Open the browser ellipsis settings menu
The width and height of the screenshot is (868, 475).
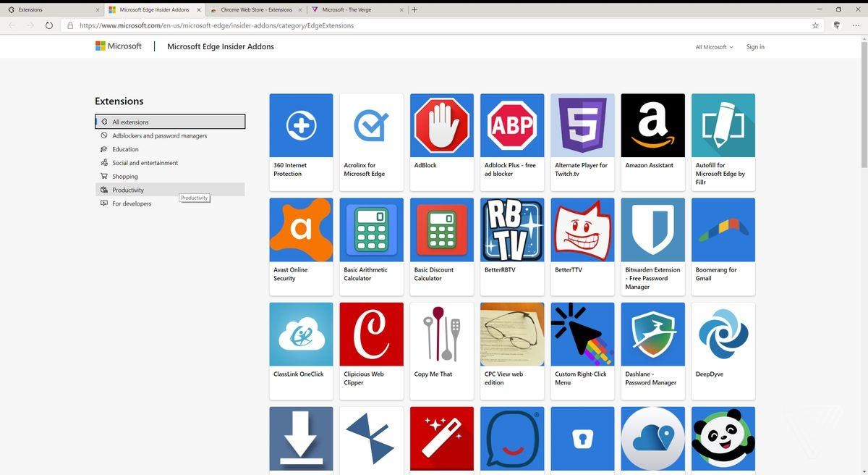pyautogui.click(x=856, y=25)
